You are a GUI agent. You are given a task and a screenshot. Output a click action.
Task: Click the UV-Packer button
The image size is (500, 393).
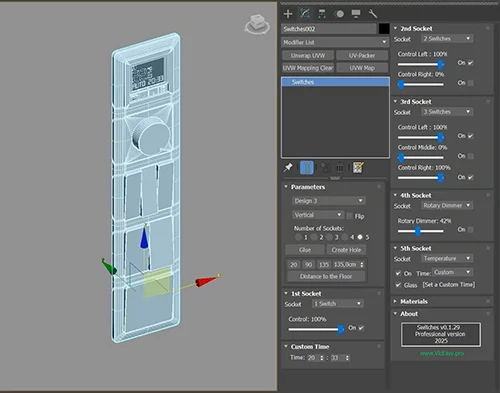(x=362, y=56)
